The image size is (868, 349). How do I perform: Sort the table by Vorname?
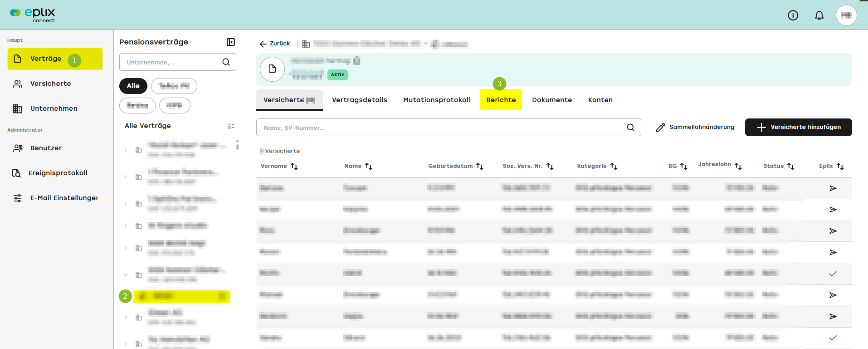[x=294, y=167]
